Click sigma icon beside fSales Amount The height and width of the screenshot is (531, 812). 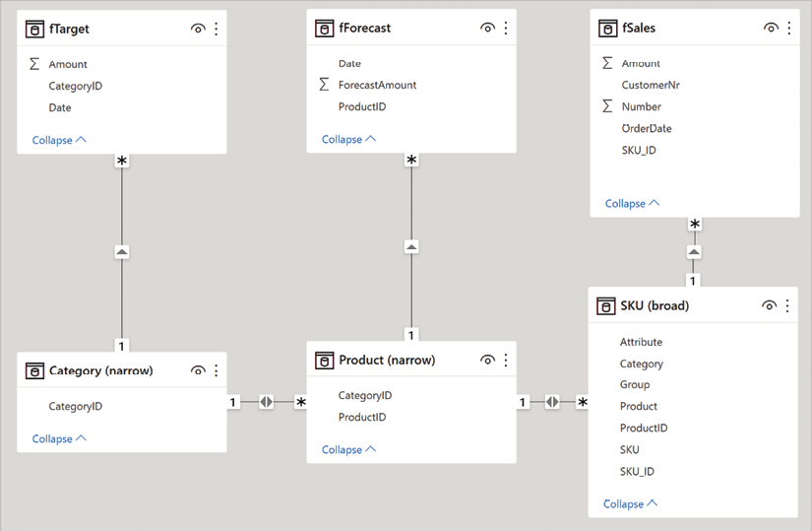coord(607,63)
